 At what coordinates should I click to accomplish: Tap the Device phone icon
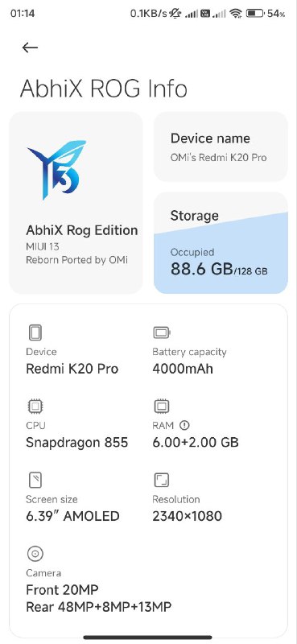click(35, 332)
